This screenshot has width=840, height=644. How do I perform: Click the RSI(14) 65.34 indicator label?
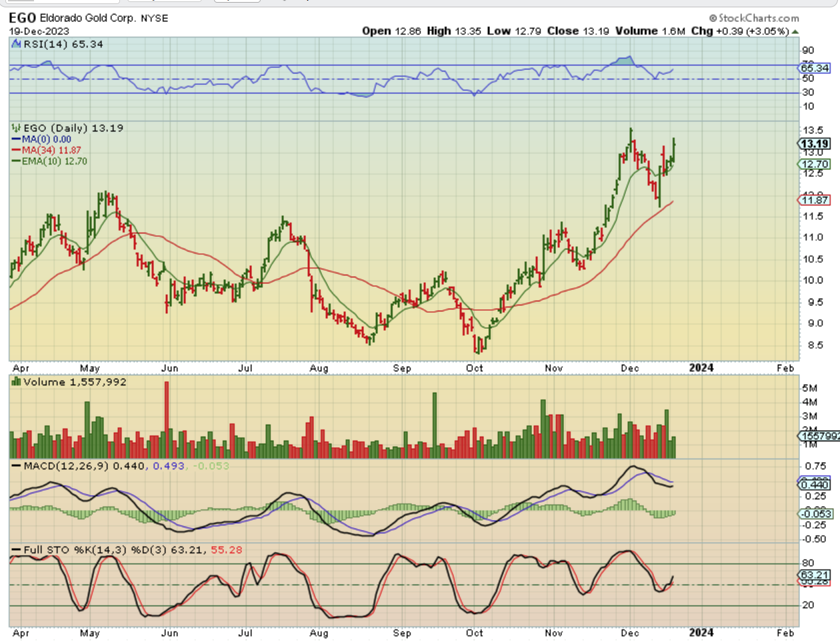pos(63,44)
